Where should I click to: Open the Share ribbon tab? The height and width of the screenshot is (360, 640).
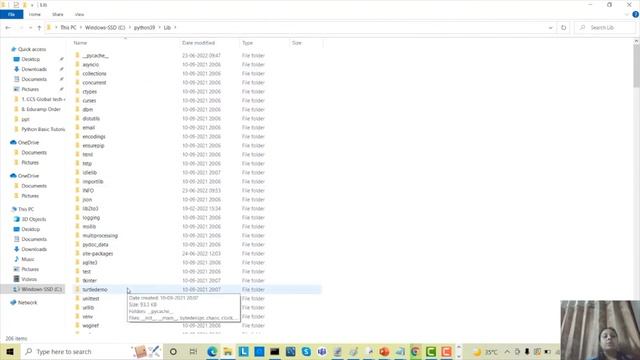point(58,14)
